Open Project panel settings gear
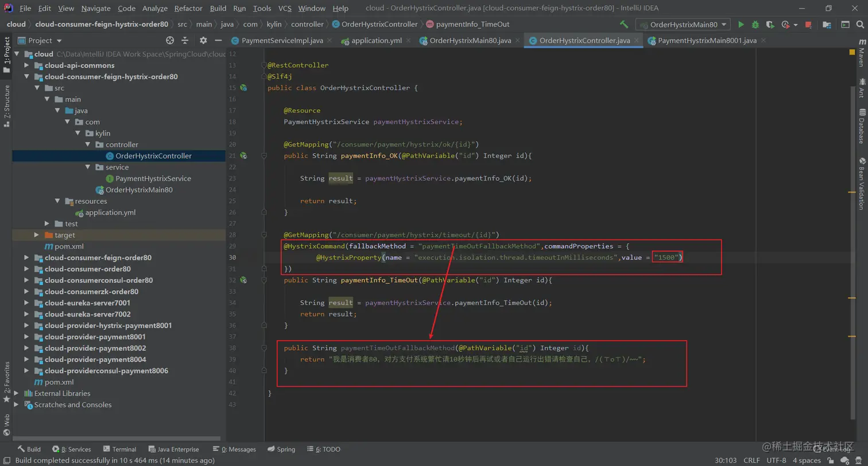The height and width of the screenshot is (466, 868). (203, 41)
